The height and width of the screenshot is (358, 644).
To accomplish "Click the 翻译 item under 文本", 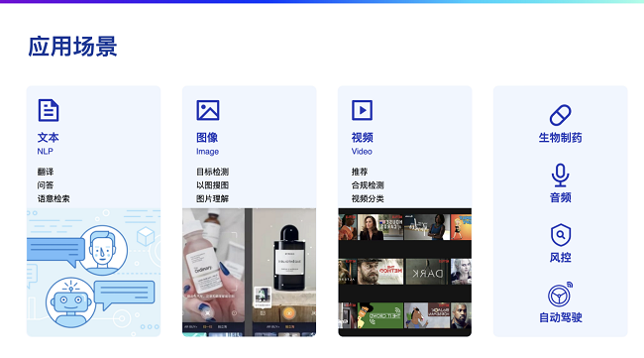I will pos(46,172).
